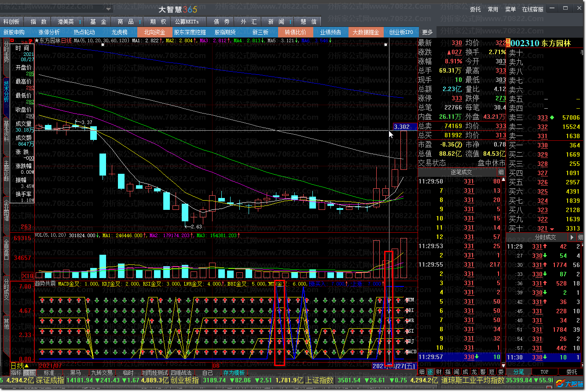Switch indicator mode to 指标 tab
The image size is (587, 392).
[16, 372]
